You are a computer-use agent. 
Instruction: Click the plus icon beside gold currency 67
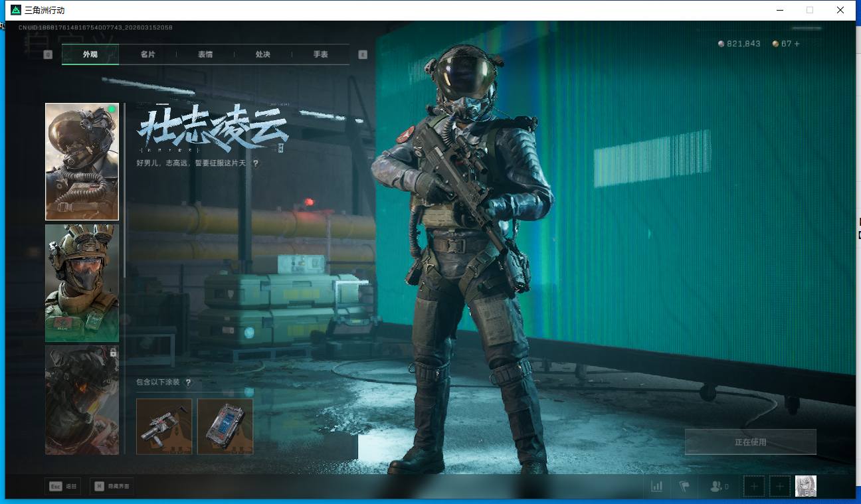click(x=797, y=44)
